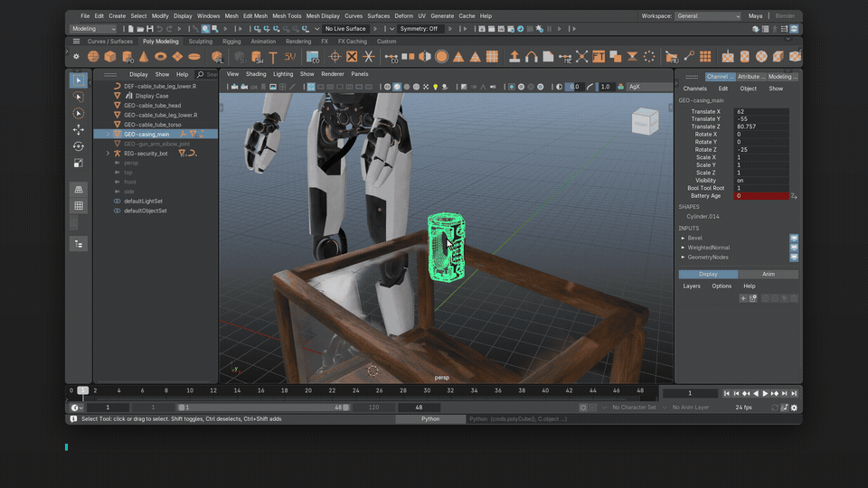Click the mirror geometry shelf icon
The height and width of the screenshot is (488, 868).
pyautogui.click(x=425, y=56)
